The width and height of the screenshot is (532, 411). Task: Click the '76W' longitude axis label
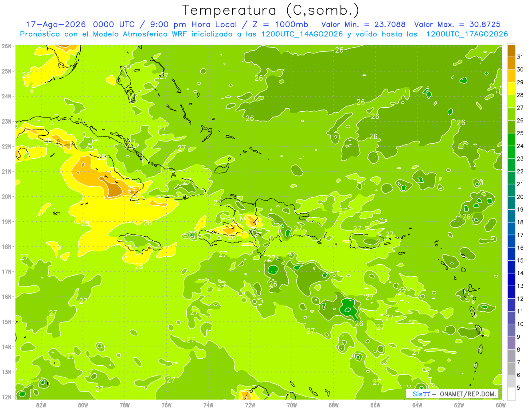point(167,405)
